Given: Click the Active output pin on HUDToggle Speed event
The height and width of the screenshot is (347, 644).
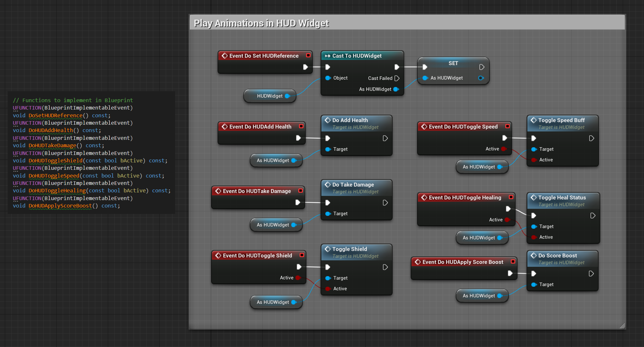Looking at the screenshot, I should tap(504, 149).
